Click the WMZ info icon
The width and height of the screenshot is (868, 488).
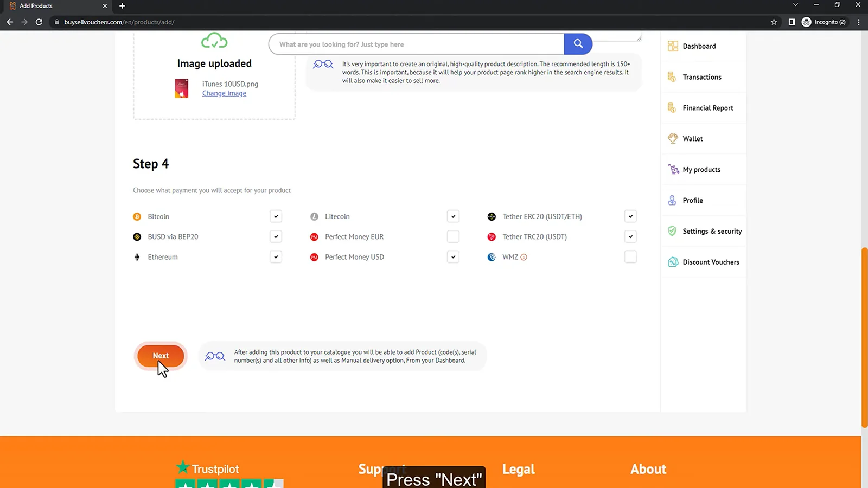[x=524, y=257]
